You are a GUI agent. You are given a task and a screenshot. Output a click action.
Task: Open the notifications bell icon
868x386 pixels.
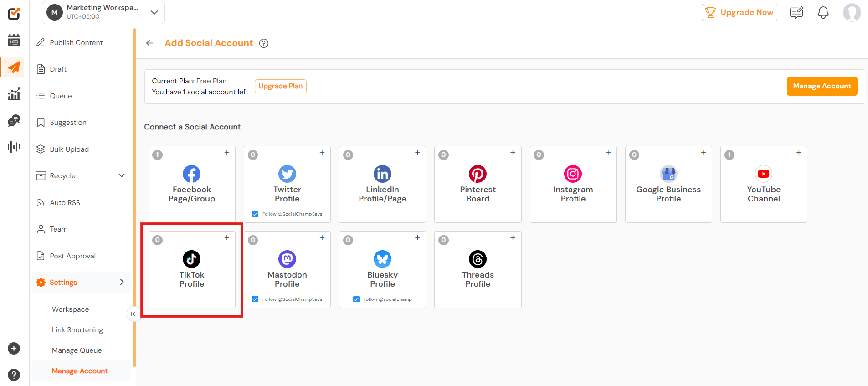823,13
